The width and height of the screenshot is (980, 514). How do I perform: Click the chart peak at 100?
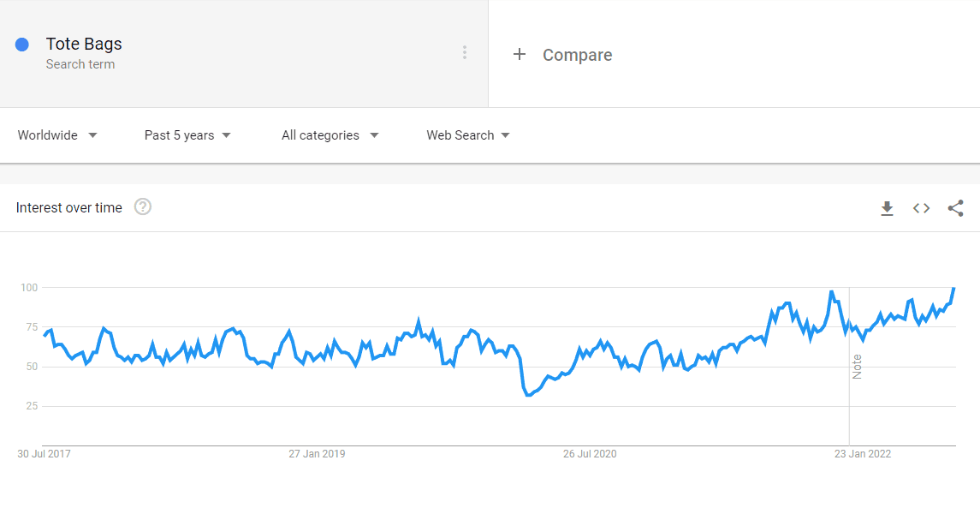pyautogui.click(x=953, y=288)
